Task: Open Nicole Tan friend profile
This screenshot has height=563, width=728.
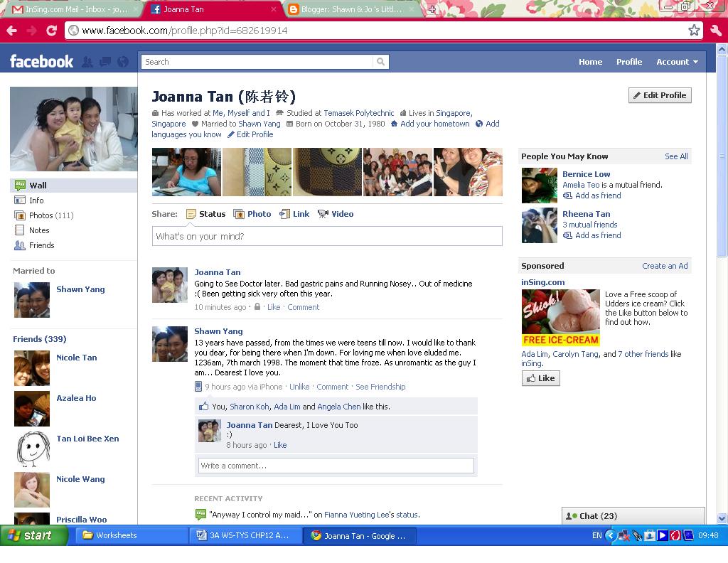Action: 77,358
